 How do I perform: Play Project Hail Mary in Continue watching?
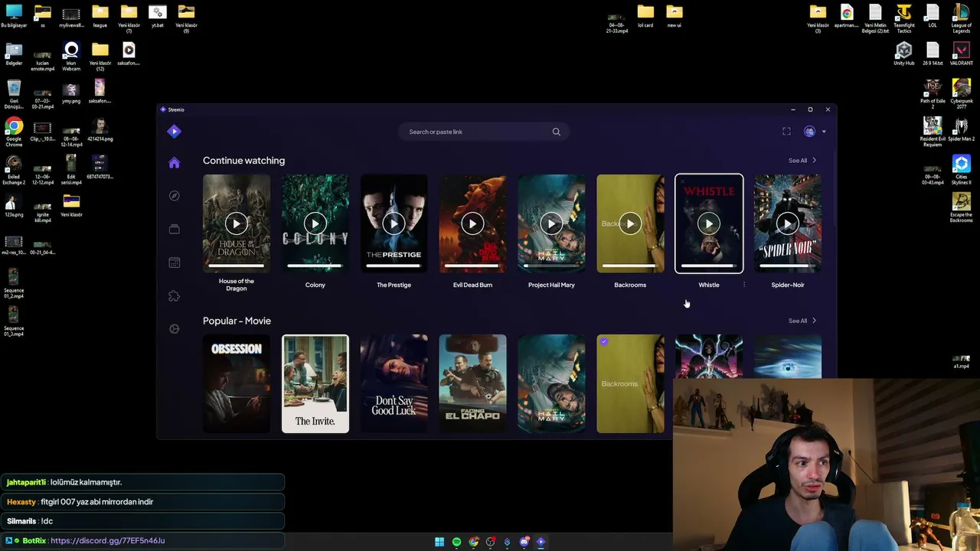[x=551, y=223]
